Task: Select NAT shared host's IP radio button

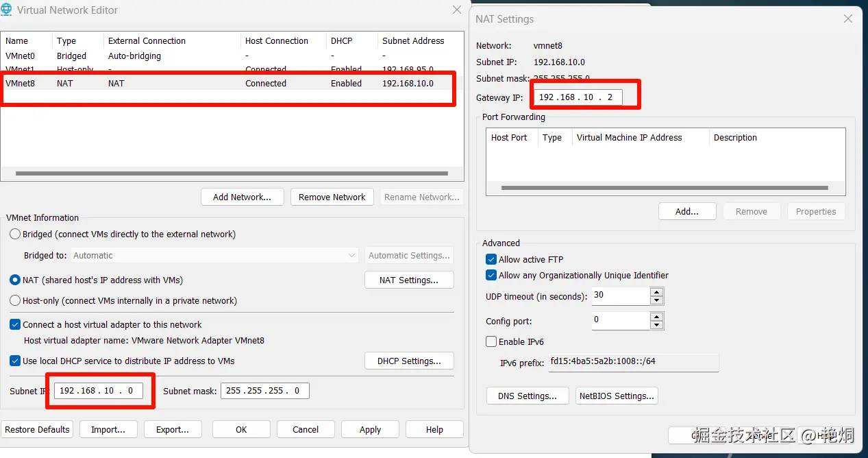Action: click(15, 280)
